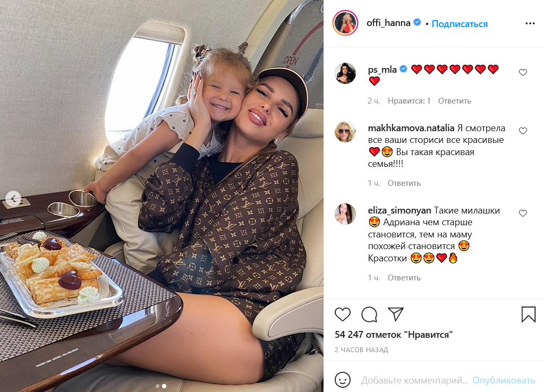The image size is (544, 392).
Task: Like ps_mla's comment heart
Action: tap(523, 72)
